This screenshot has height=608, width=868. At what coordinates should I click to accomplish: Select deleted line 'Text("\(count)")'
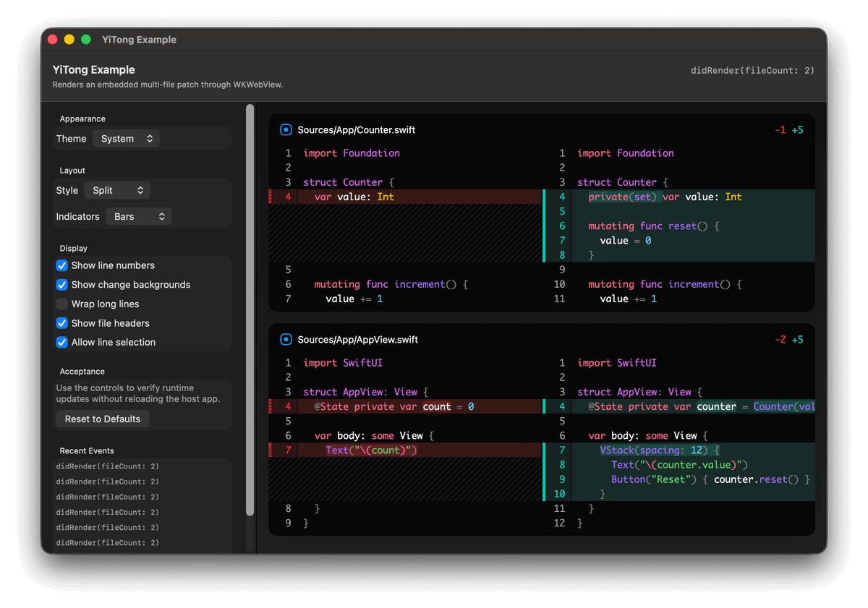pyautogui.click(x=405, y=450)
